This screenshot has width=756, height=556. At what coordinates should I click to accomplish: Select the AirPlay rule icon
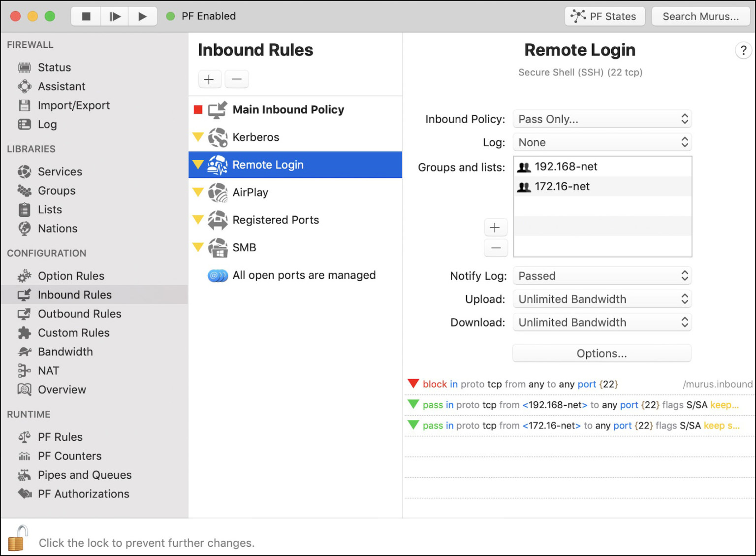click(217, 193)
